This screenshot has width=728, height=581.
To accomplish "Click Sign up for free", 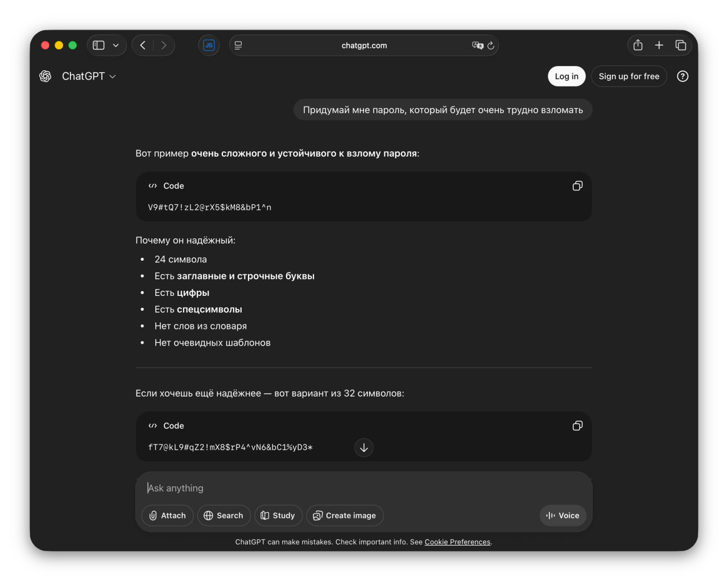I will (628, 76).
